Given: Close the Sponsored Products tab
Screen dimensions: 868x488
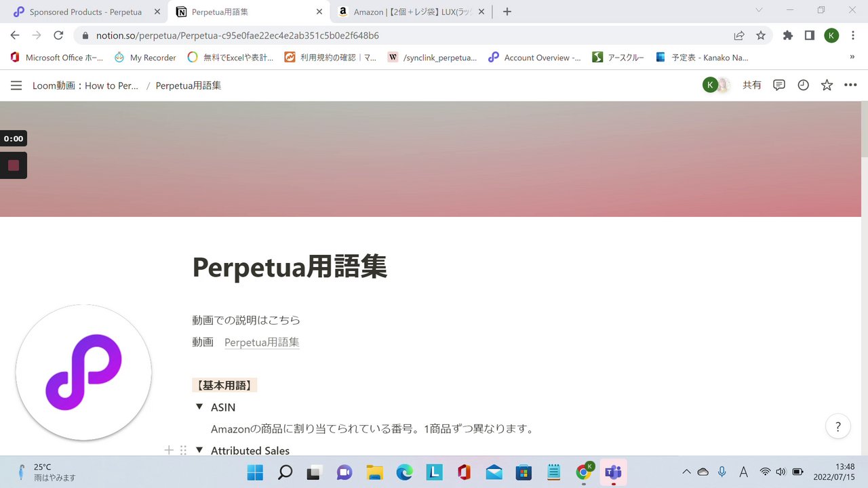Looking at the screenshot, I should click(157, 12).
